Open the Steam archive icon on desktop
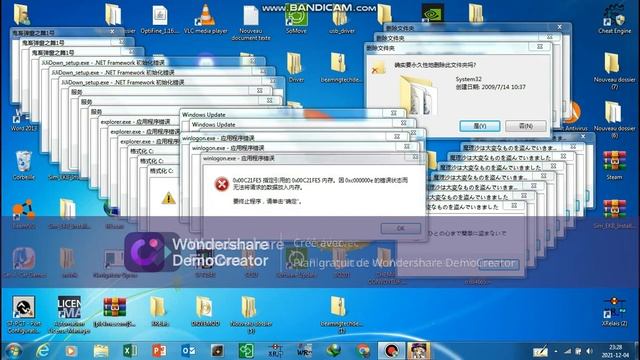The height and width of the screenshot is (360, 640). [614, 165]
